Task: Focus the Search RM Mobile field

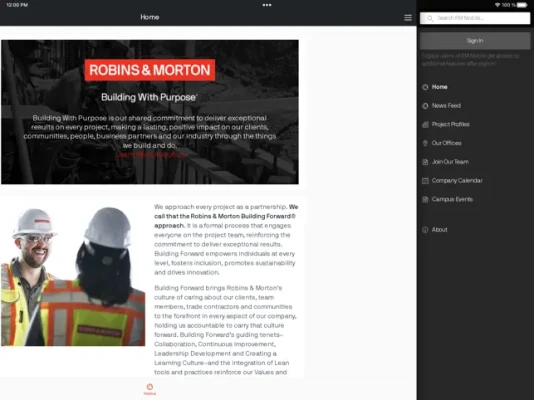Action: 475,18
